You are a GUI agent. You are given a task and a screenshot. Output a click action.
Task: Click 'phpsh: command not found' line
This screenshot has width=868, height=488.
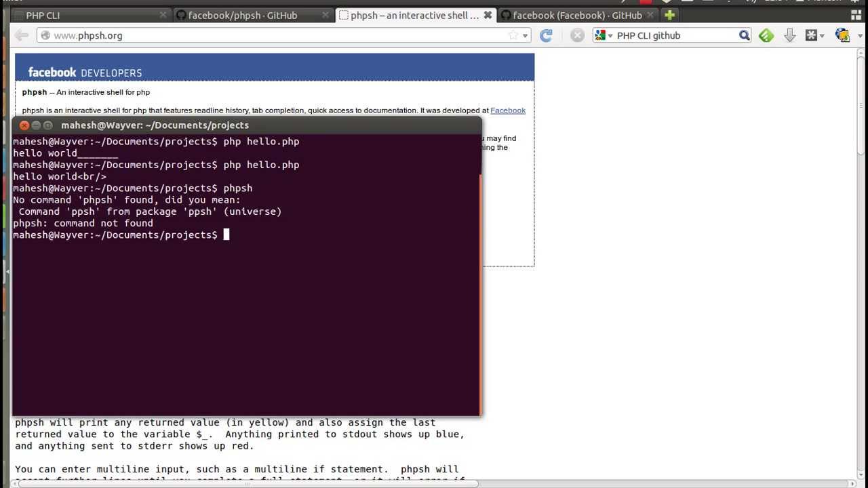(83, 223)
